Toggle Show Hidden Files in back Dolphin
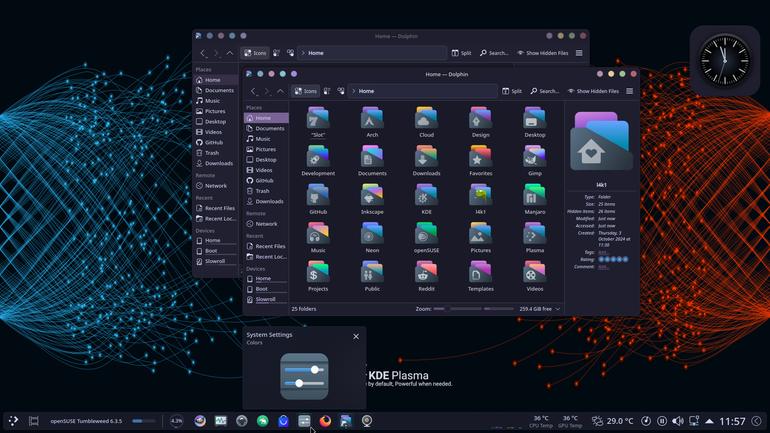This screenshot has height=433, width=770. tap(543, 53)
